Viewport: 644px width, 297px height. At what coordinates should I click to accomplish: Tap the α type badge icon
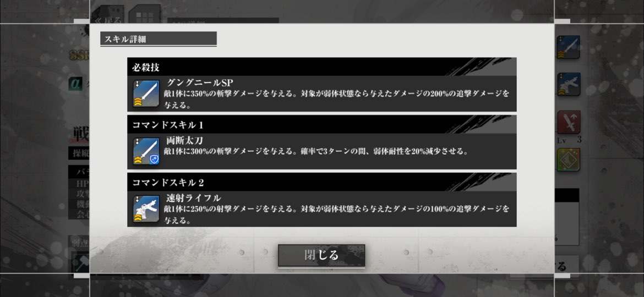(75, 83)
